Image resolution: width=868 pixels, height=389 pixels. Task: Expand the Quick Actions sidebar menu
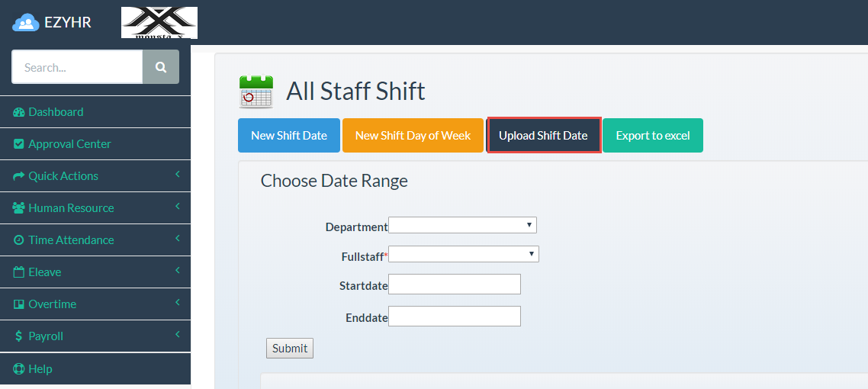pos(63,176)
